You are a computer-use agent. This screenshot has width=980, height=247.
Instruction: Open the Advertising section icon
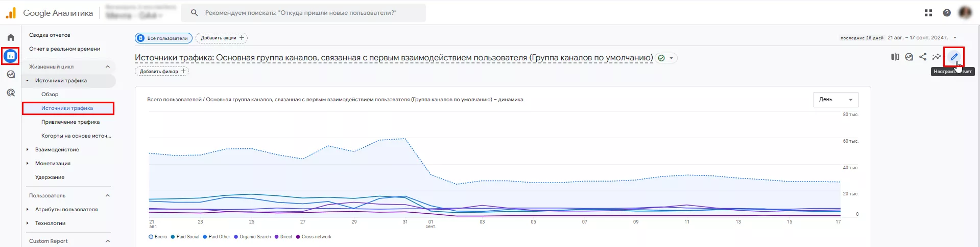click(x=11, y=93)
